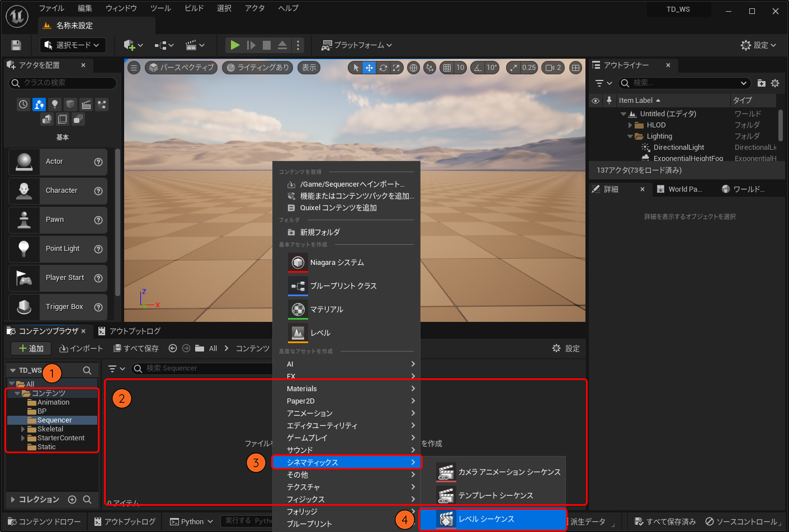789x532 pixels.
Task: Toggle grid snapping in viewport toolbar
Action: [x=447, y=68]
